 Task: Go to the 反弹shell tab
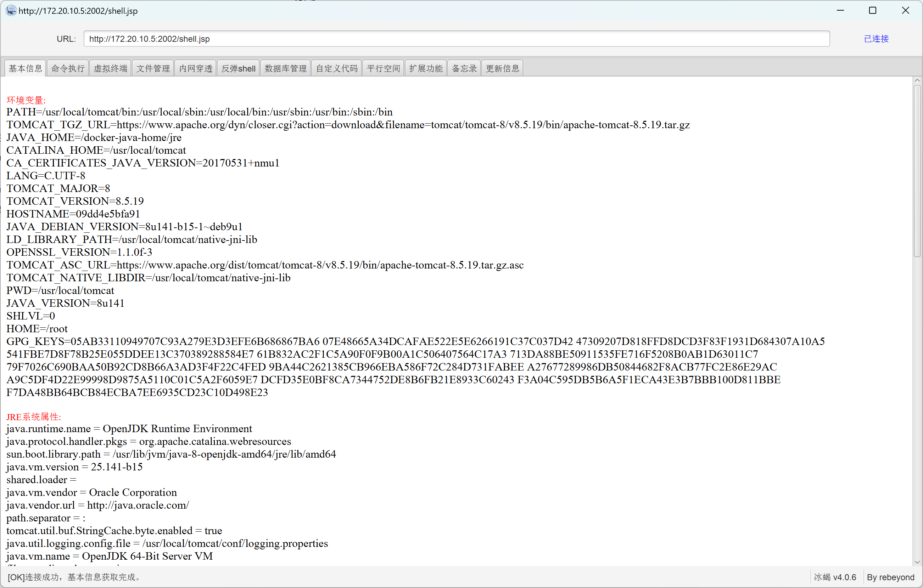tap(239, 69)
